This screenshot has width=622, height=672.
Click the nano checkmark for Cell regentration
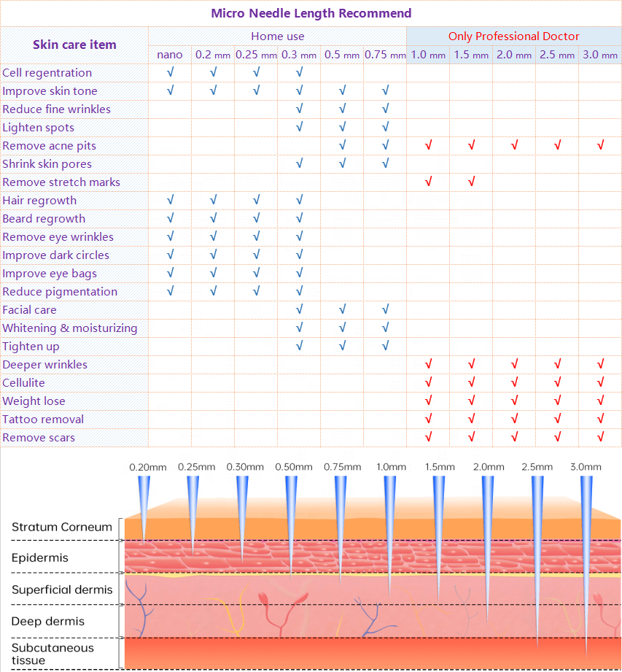(x=170, y=72)
